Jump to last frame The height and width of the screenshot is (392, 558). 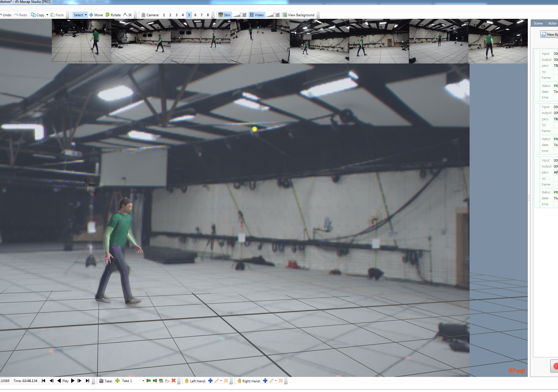pyautogui.click(x=87, y=381)
